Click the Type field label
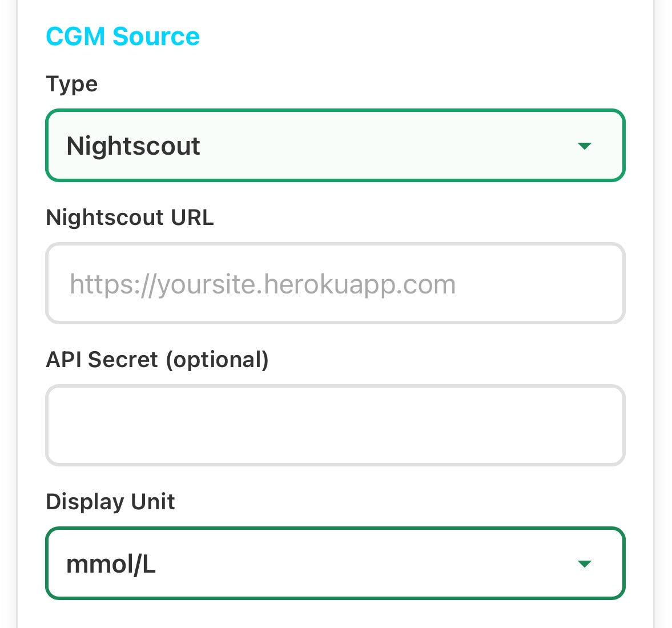Image resolution: width=672 pixels, height=628 pixels. (71, 84)
